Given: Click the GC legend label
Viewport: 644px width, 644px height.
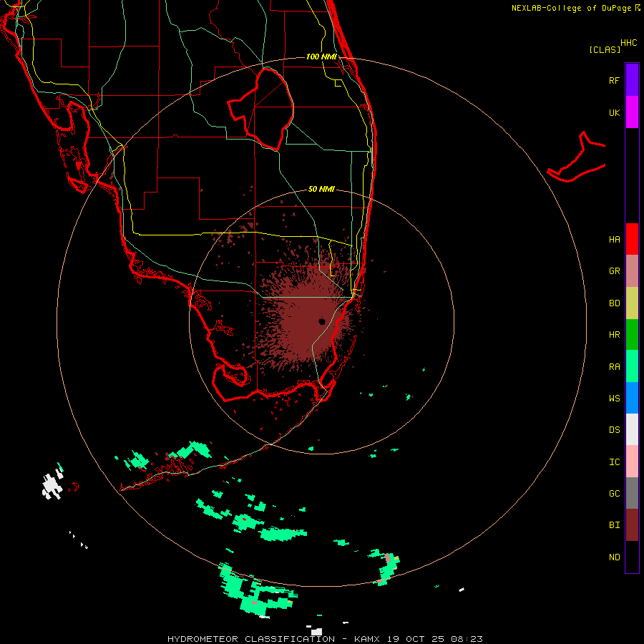Looking at the screenshot, I should point(614,494).
